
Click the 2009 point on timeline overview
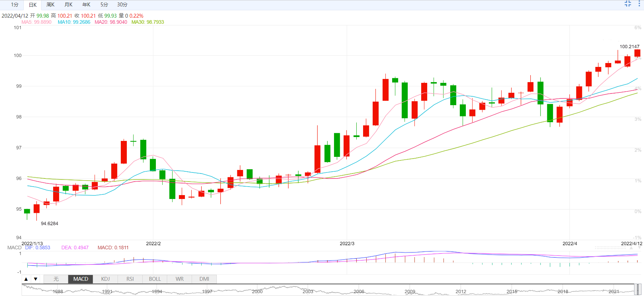coord(410,292)
